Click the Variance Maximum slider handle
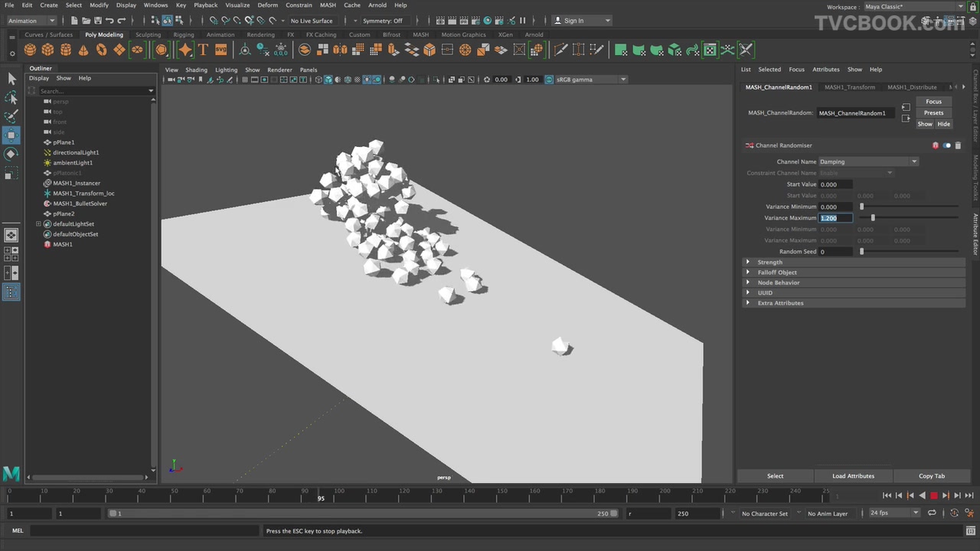The height and width of the screenshot is (551, 980). click(x=873, y=218)
